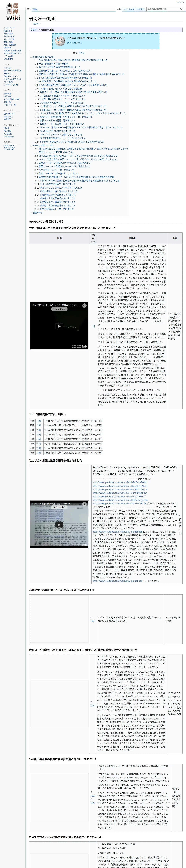Open ページ情報 in the sidebar
The image size is (186, 868).
(8, 82)
